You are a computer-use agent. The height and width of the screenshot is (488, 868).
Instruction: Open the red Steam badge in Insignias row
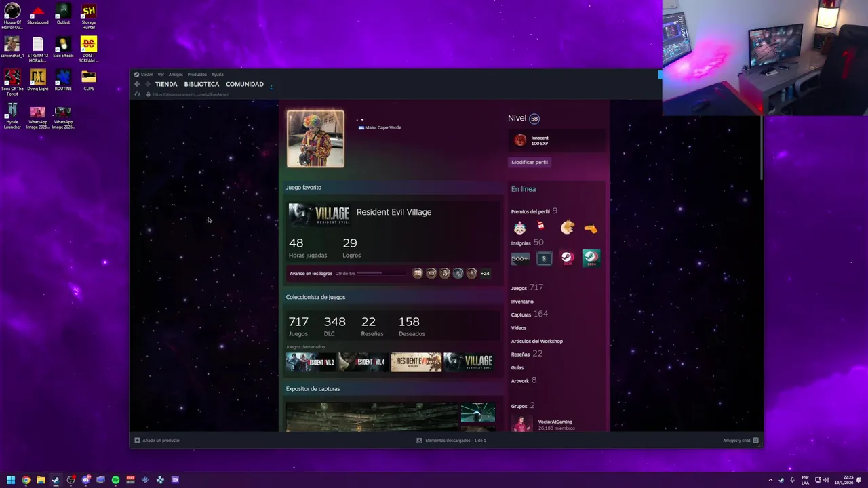coord(567,258)
